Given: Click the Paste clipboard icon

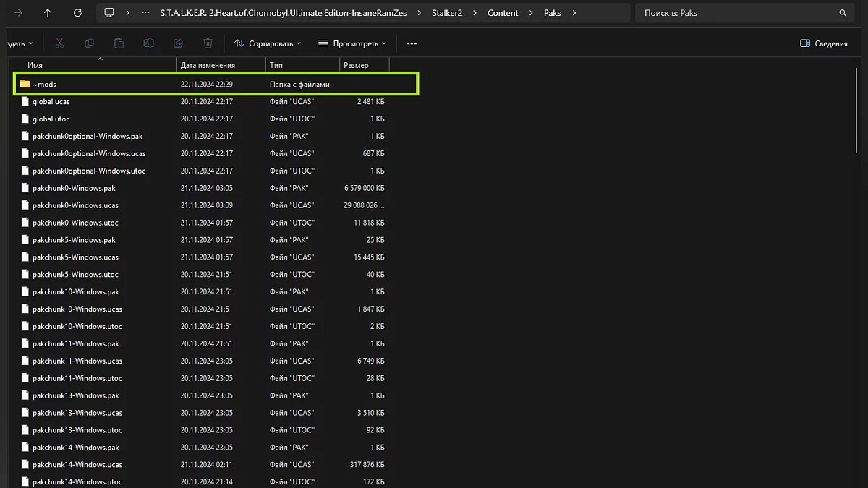Looking at the screenshot, I should 119,43.
